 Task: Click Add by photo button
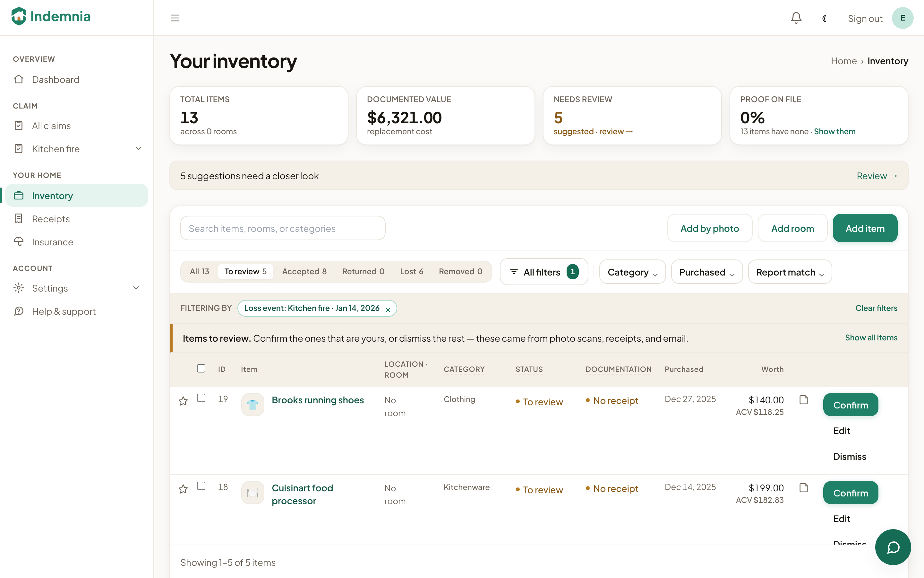click(x=710, y=228)
